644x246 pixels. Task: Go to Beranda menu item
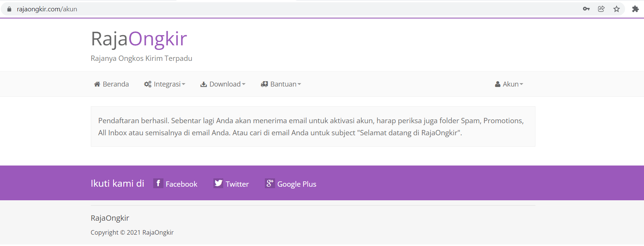[x=112, y=84]
